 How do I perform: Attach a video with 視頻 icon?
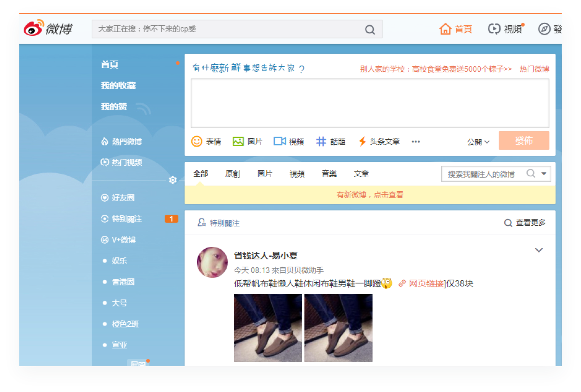click(x=280, y=141)
